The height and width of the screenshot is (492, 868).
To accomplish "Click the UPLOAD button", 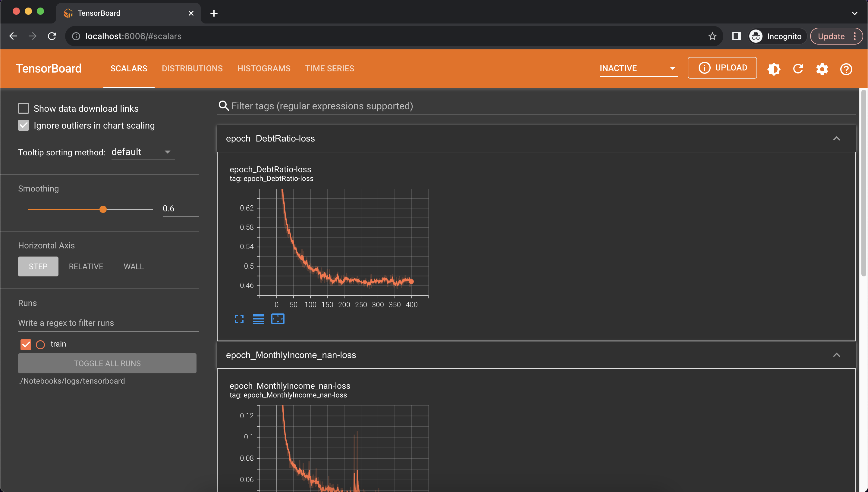I will point(722,67).
